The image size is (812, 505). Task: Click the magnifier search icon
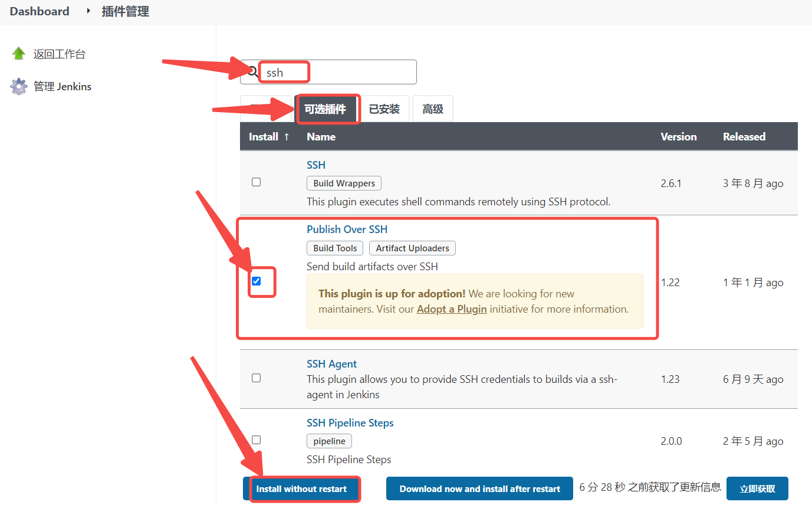pyautogui.click(x=252, y=72)
